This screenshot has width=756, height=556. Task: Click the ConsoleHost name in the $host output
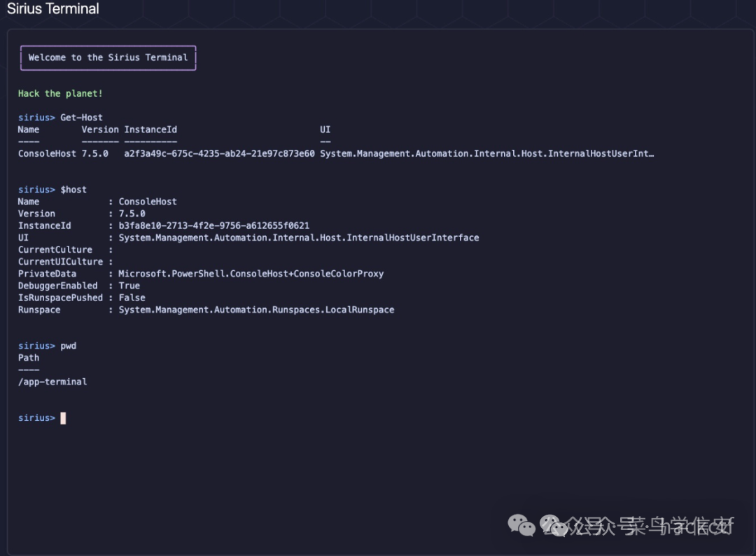tap(148, 202)
